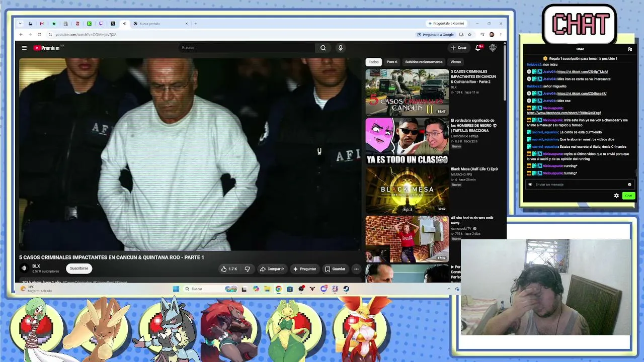
Task: Switch to the X (Twitter) browser tab
Action: click(113, 24)
